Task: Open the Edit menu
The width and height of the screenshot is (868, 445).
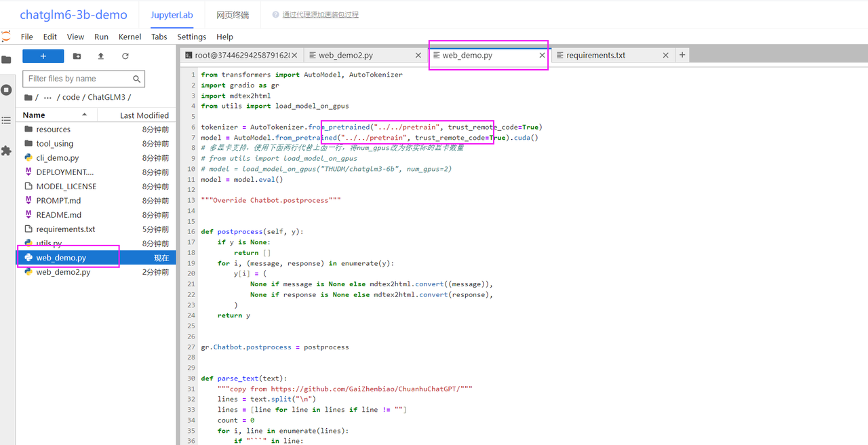Action: pyautogui.click(x=50, y=37)
